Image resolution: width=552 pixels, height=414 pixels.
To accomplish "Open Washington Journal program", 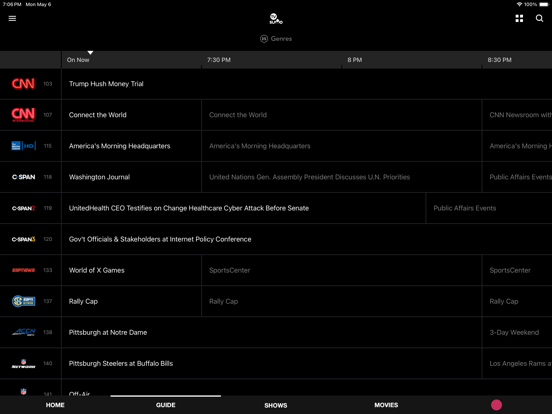I will [x=131, y=177].
